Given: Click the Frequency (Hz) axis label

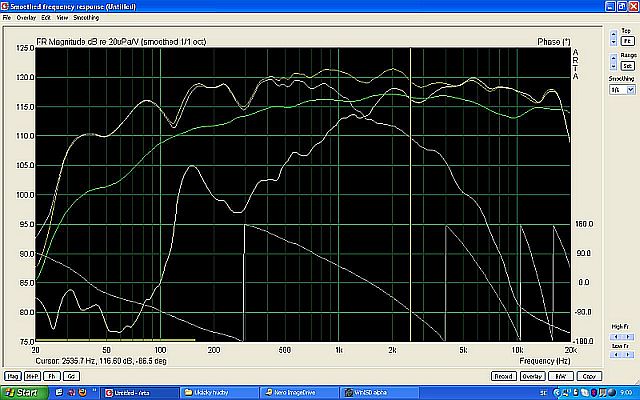Looking at the screenshot, I should 544,361.
